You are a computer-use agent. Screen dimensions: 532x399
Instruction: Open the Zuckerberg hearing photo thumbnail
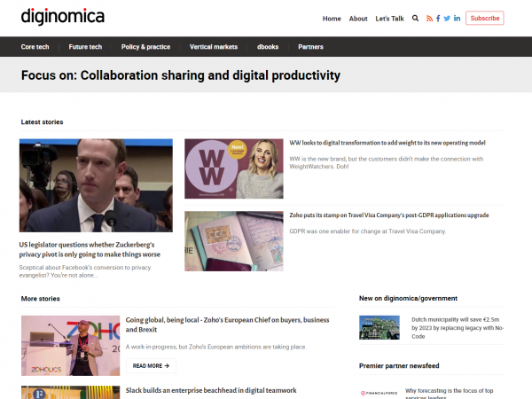96,185
